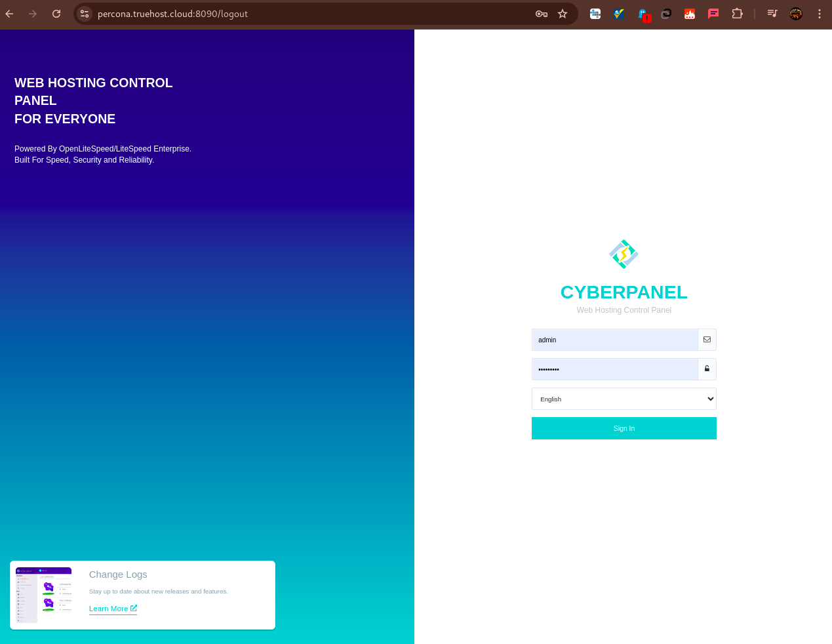This screenshot has width=832, height=644.
Task: Bookmark this page with star icon
Action: [x=563, y=14]
